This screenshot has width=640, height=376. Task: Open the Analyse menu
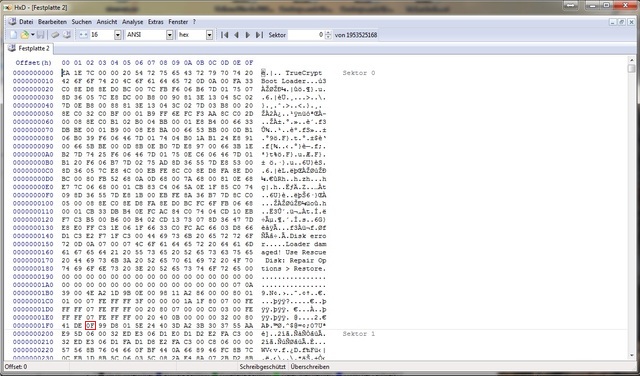pyautogui.click(x=133, y=22)
